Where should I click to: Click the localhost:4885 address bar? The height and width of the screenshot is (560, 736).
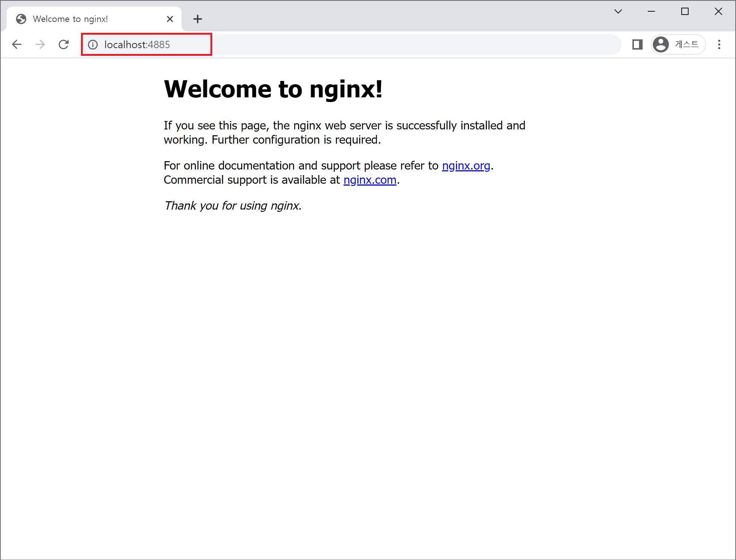(351, 44)
